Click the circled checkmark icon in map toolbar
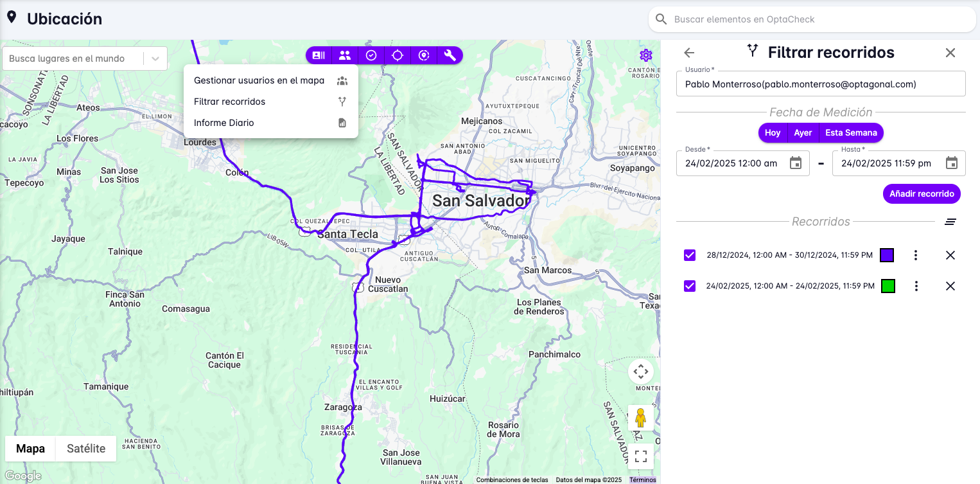Screen dimensions: 980x484 [371, 55]
